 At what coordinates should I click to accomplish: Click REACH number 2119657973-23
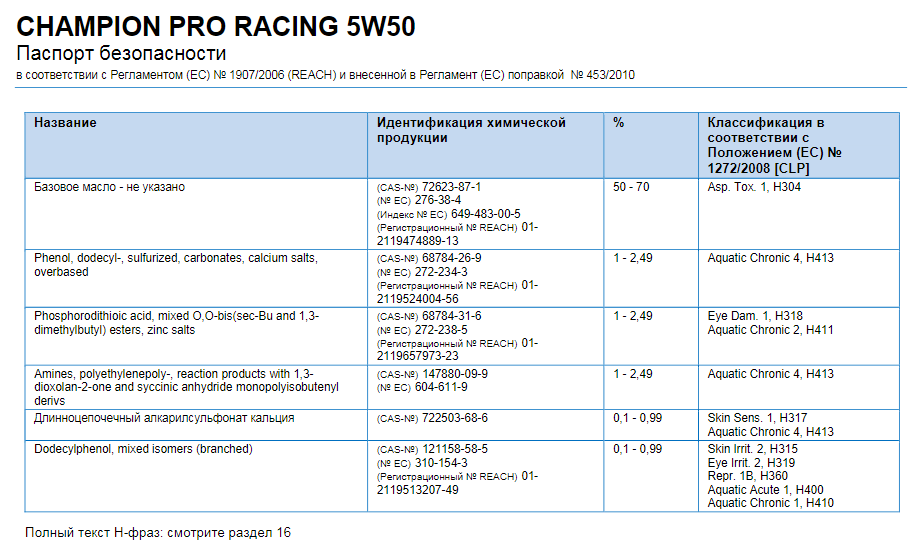[418, 356]
